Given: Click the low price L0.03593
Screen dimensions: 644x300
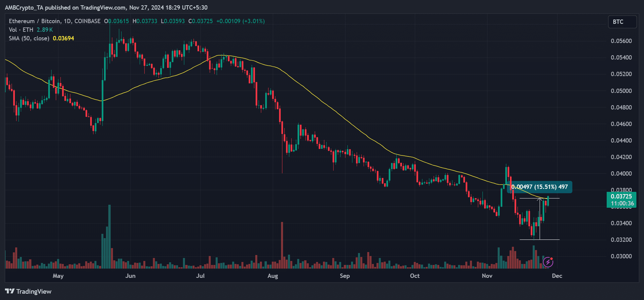Looking at the screenshot, I should (173, 21).
